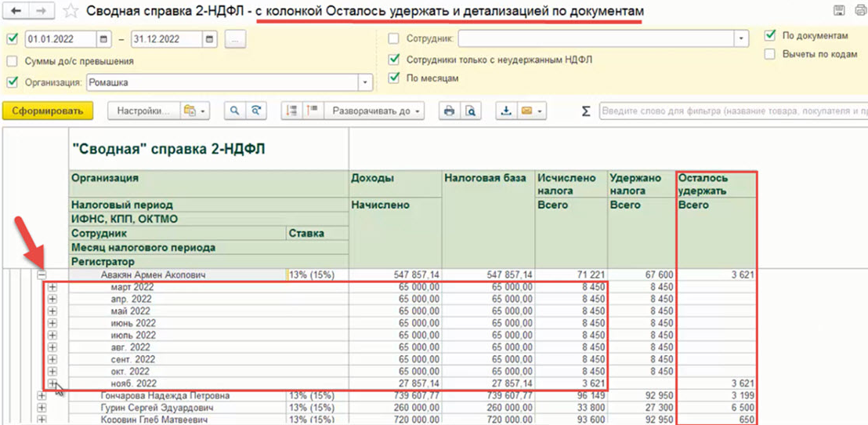Viewport: 868px width, 425px height.
Task: Enable 'Вычеты по кодам' checkbox
Action: pos(770,54)
